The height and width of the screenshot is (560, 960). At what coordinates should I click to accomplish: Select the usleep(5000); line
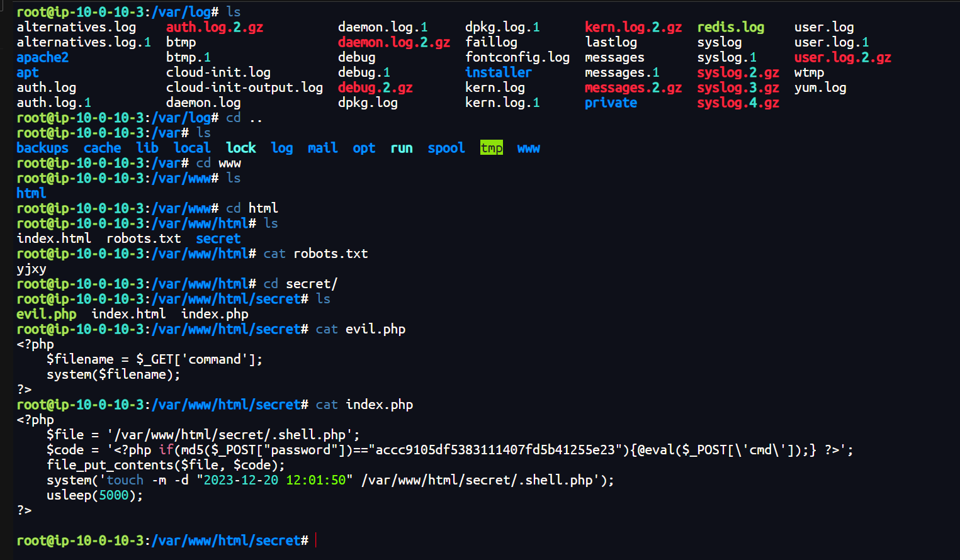tap(95, 495)
